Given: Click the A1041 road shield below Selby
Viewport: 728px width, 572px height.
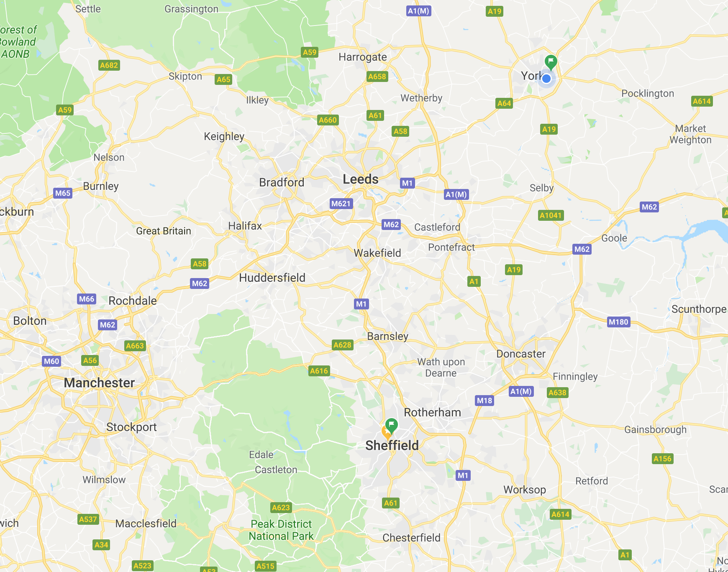Looking at the screenshot, I should click(551, 215).
